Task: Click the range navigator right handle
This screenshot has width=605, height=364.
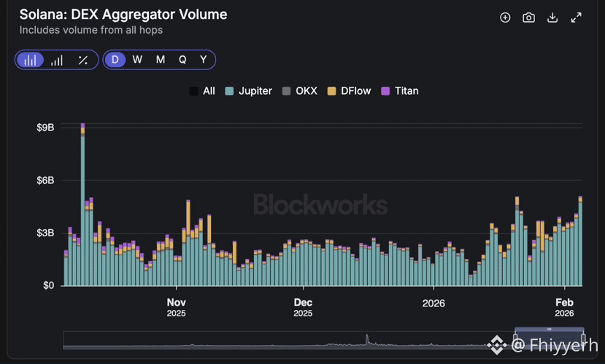Action: (x=583, y=341)
